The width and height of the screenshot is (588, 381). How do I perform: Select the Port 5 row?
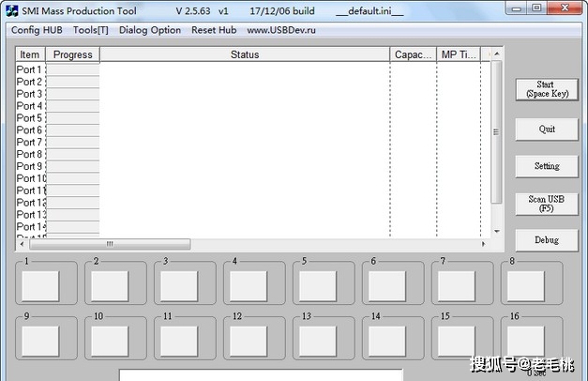[x=253, y=118]
